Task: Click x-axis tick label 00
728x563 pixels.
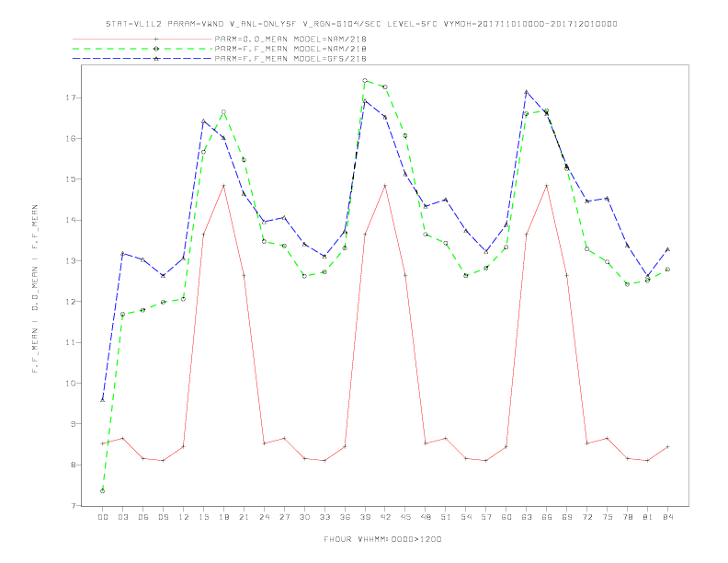Action: (x=103, y=517)
